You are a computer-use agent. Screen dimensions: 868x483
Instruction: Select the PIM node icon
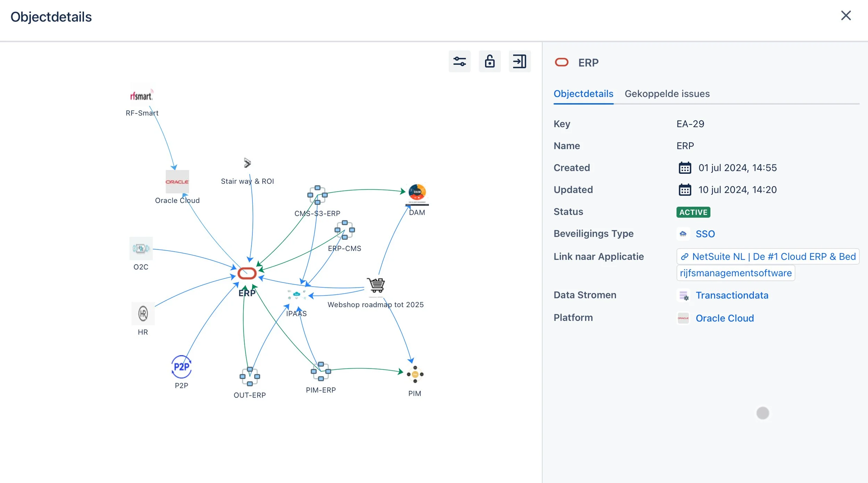[x=415, y=375]
